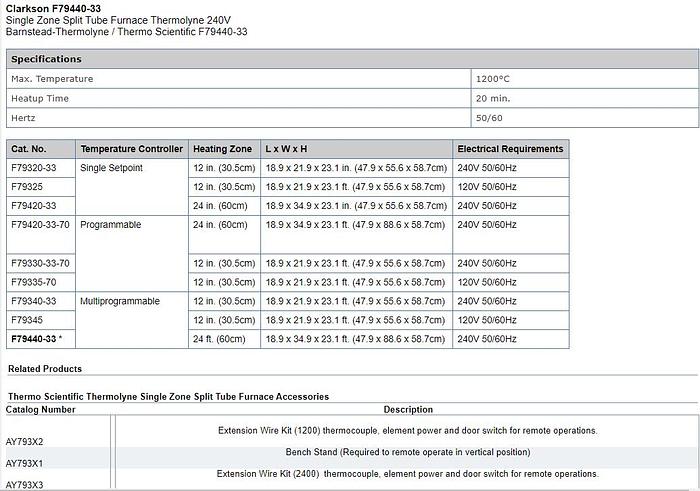
Task: Click the Temperature Controller column header
Action: coord(131,149)
